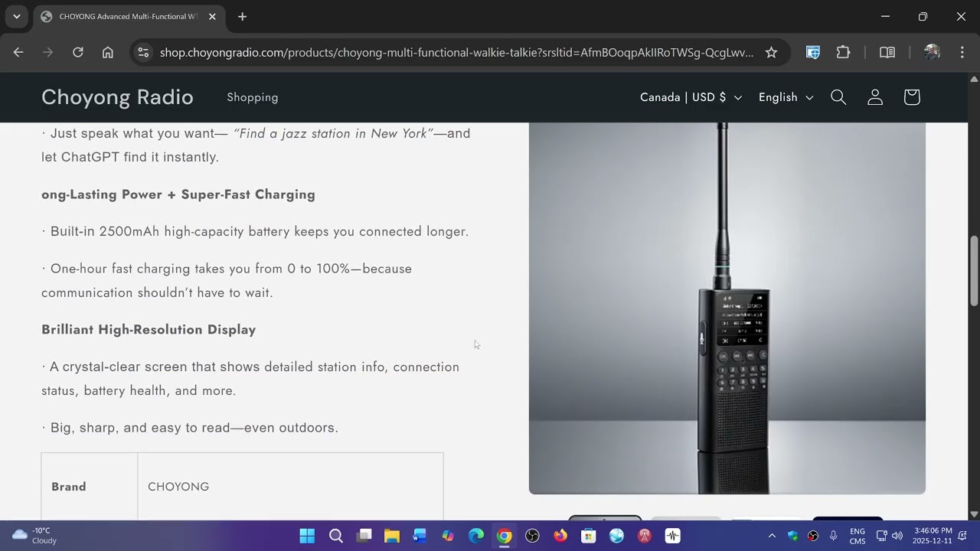
Task: Open a new browser tab
Action: tap(242, 16)
